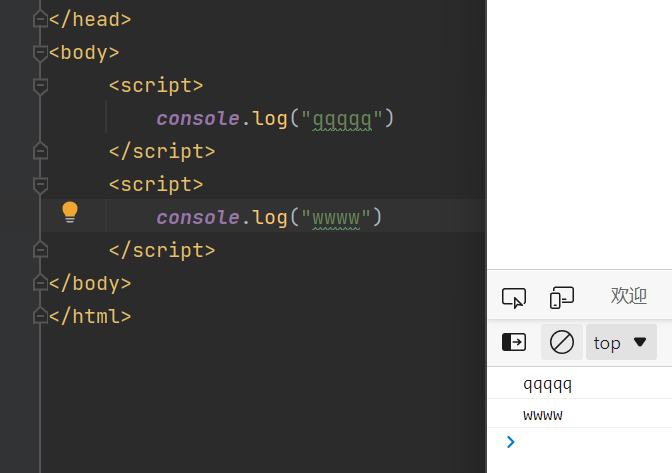Toggle device emulation mode icon
The width and height of the screenshot is (672, 473).
coord(562,297)
